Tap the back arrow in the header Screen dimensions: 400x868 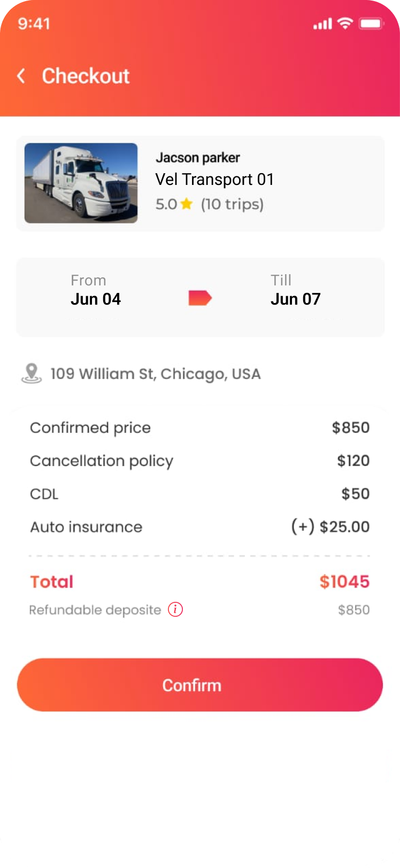coord(21,76)
